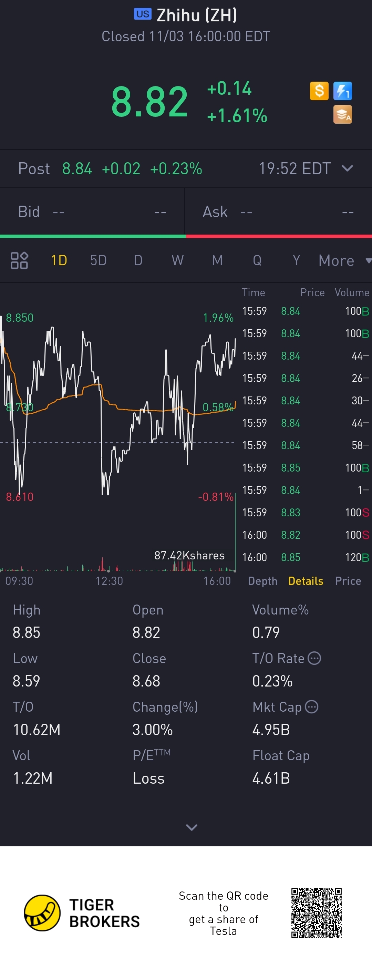Tap the +1.61% change value
The image size is (372, 980).
[237, 116]
